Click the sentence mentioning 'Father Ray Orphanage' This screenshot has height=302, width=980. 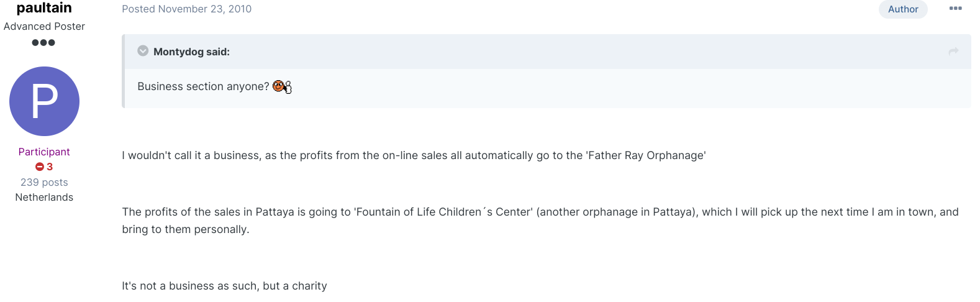(414, 155)
